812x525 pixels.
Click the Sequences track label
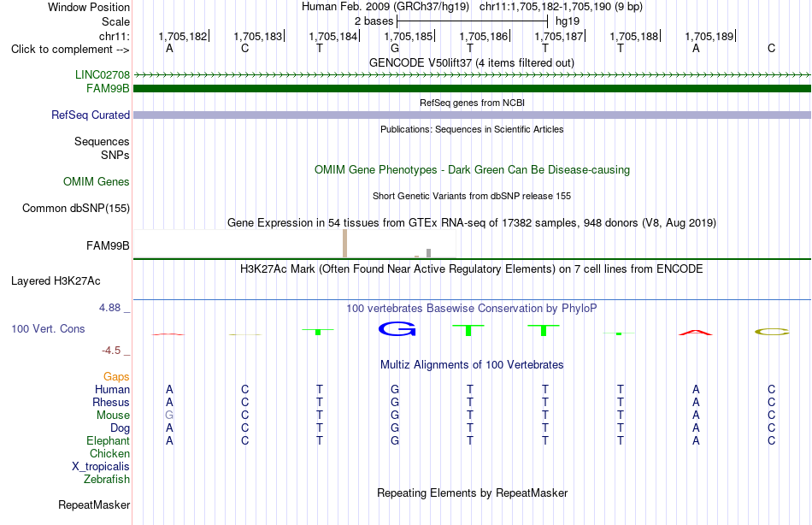tap(102, 141)
